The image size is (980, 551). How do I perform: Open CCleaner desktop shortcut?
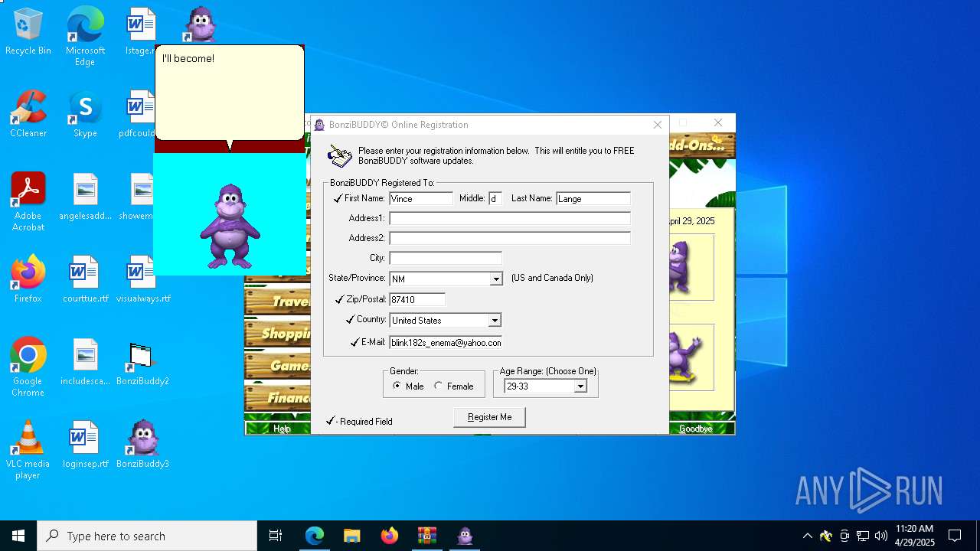pyautogui.click(x=28, y=115)
